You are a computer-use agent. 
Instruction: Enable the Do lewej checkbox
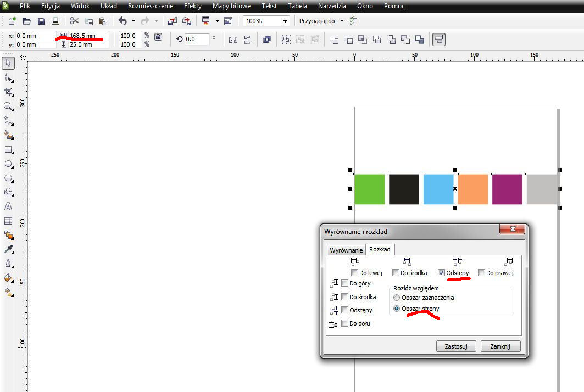354,273
